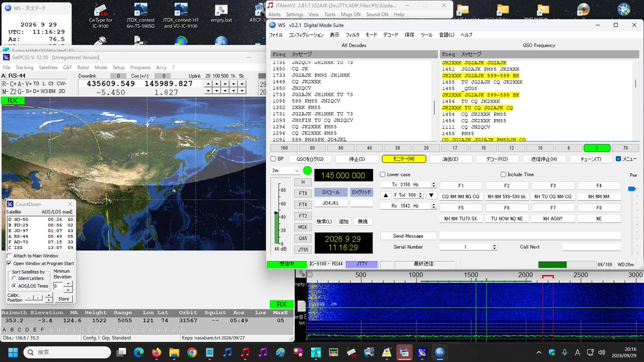Open Microsoft Edge from taskbar

139,352
